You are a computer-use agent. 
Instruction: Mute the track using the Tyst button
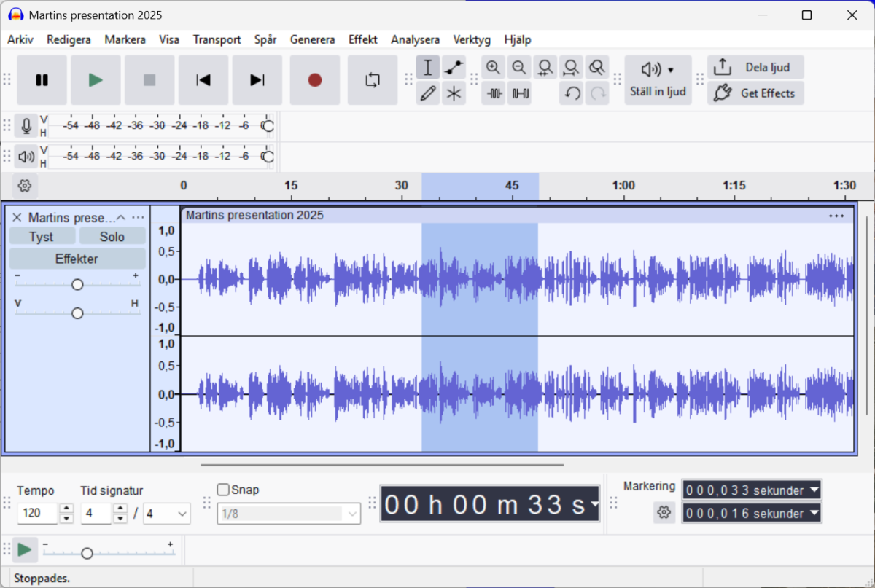[42, 236]
